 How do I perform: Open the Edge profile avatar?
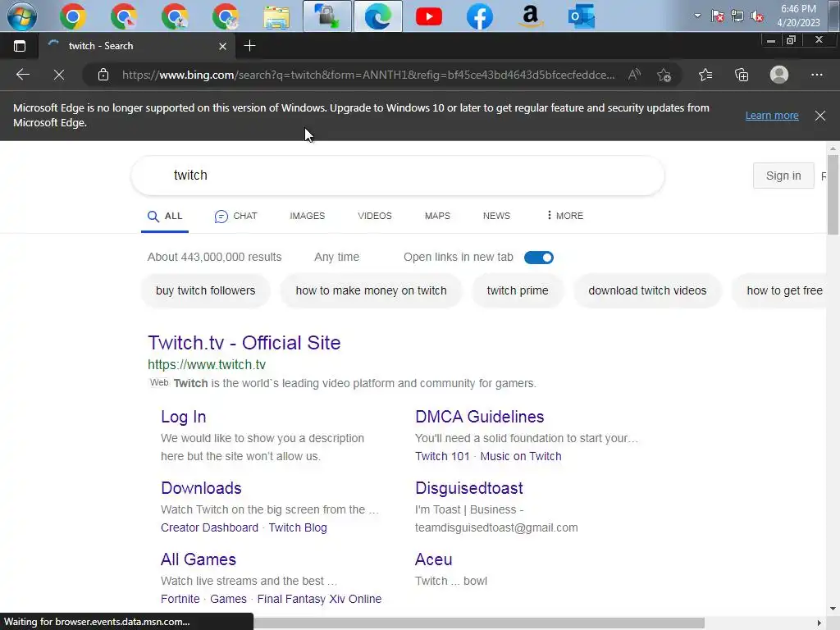coord(779,75)
